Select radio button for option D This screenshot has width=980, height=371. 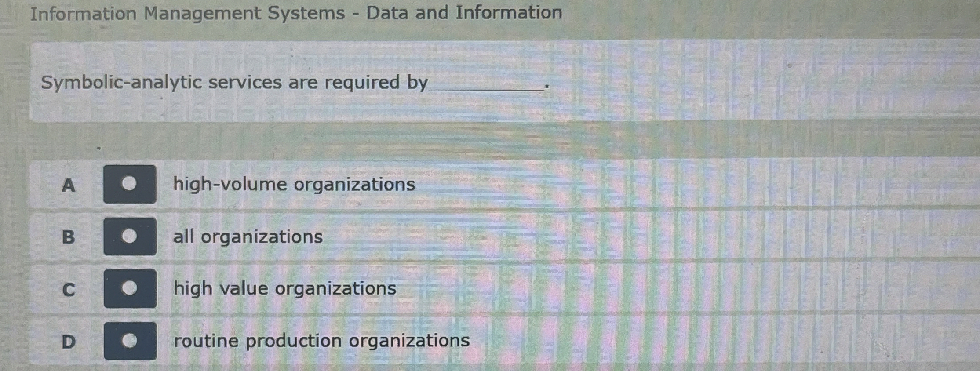(x=130, y=341)
